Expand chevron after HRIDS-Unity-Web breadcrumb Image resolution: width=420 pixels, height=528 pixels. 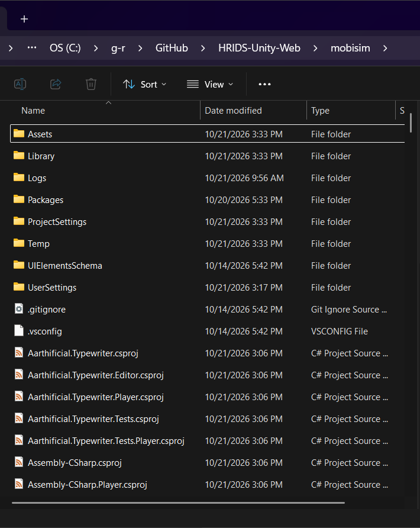point(315,48)
